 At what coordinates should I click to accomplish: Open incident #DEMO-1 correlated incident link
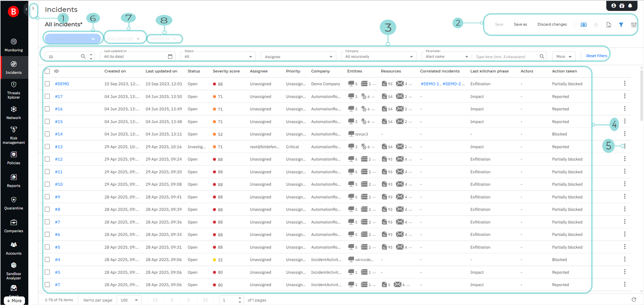click(430, 84)
